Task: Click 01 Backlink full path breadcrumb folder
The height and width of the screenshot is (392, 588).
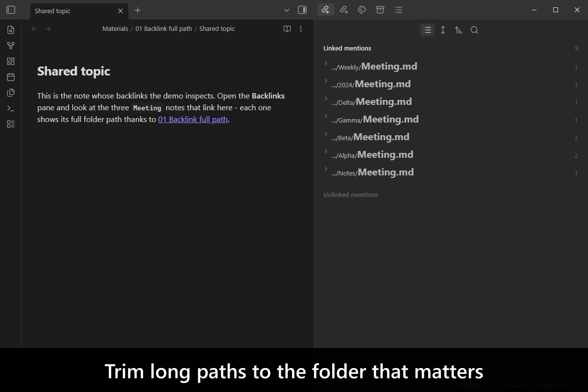Action: (x=164, y=29)
